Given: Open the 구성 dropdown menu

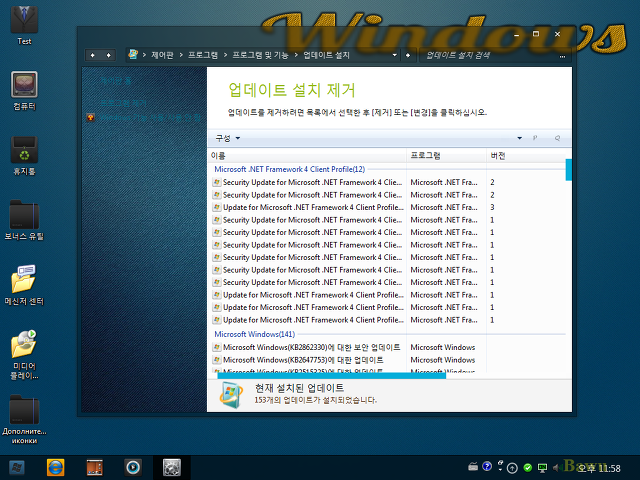Looking at the screenshot, I should tap(227, 138).
